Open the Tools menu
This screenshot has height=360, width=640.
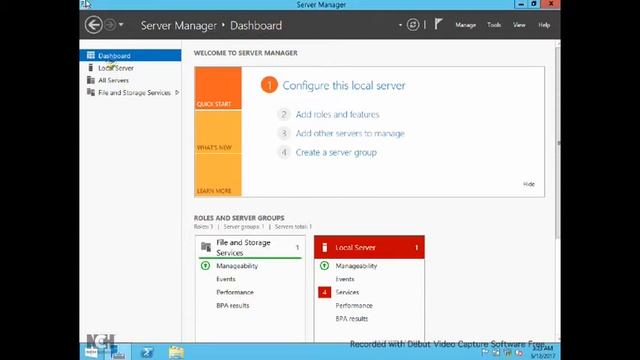point(494,25)
